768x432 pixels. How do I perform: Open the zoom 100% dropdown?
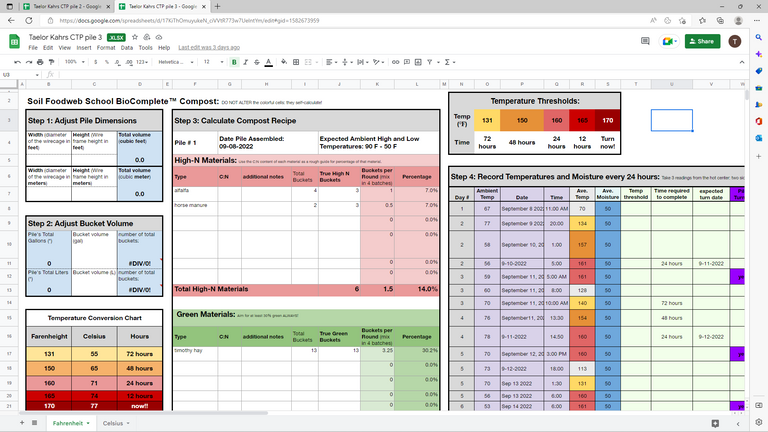(x=74, y=62)
